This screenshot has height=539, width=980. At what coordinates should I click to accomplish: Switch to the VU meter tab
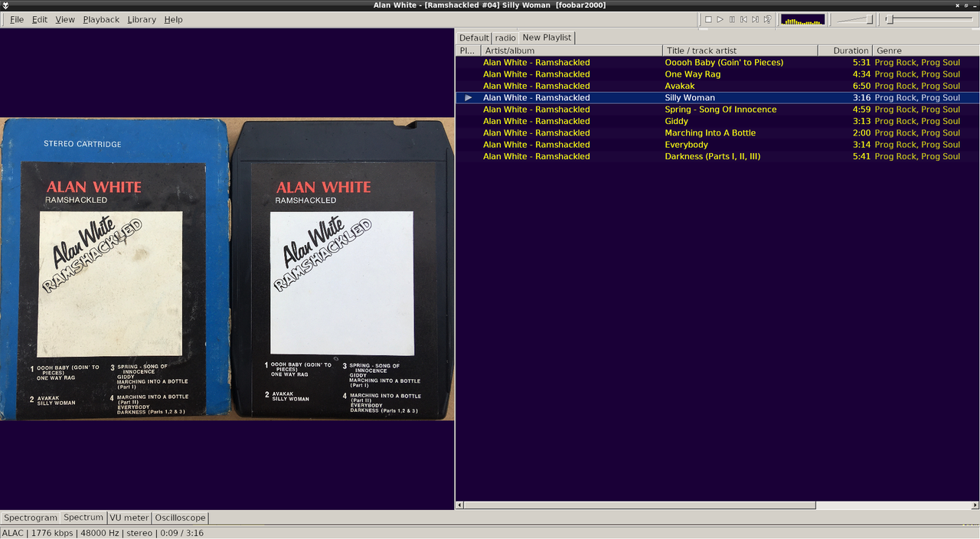129,518
